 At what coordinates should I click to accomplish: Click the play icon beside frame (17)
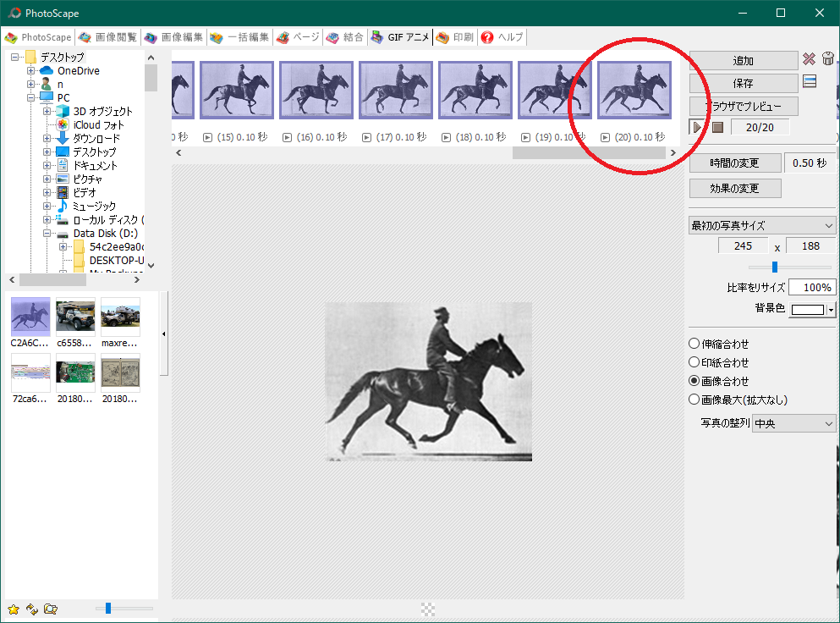click(x=366, y=138)
